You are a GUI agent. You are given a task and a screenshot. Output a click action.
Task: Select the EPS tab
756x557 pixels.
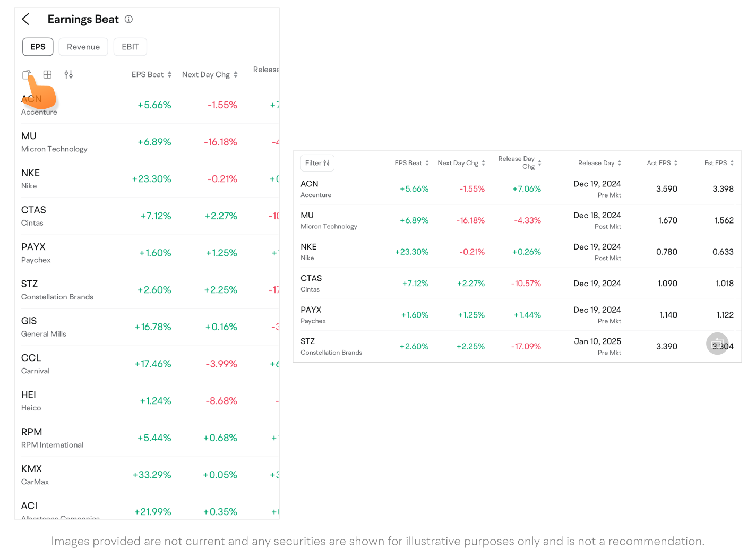click(38, 47)
